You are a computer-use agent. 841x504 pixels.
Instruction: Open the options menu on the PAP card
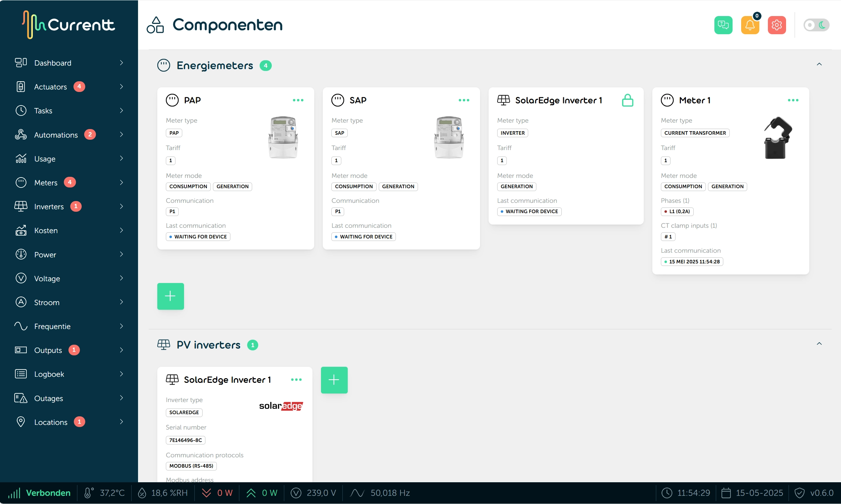[x=298, y=100]
